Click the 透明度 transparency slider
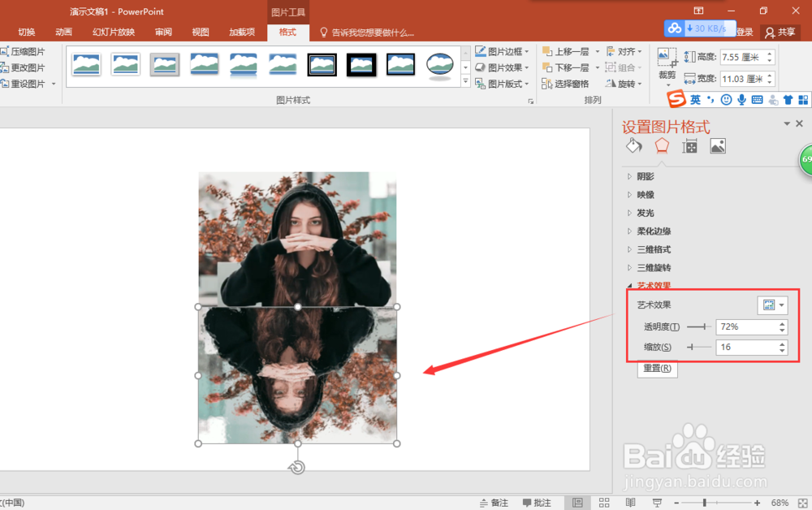 [x=698, y=326]
